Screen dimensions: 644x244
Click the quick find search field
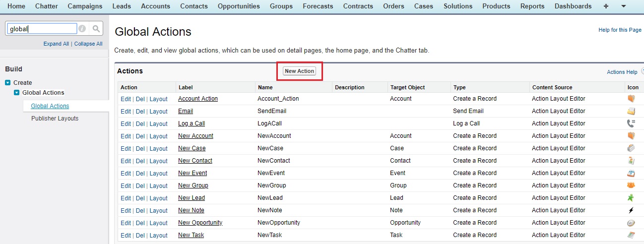click(42, 29)
